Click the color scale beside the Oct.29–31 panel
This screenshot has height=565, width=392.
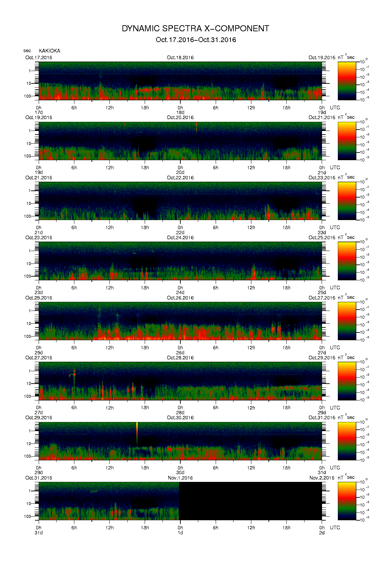347,441
